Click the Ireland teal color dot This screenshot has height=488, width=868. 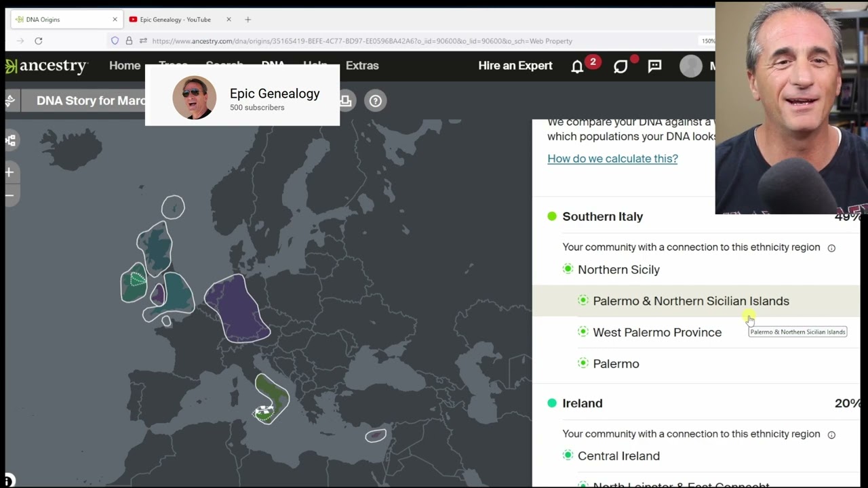click(x=552, y=403)
